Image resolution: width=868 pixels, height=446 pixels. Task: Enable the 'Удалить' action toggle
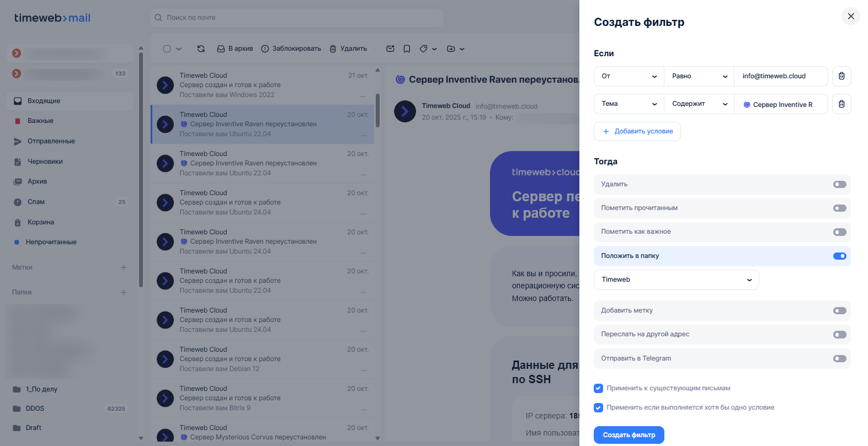[839, 184]
